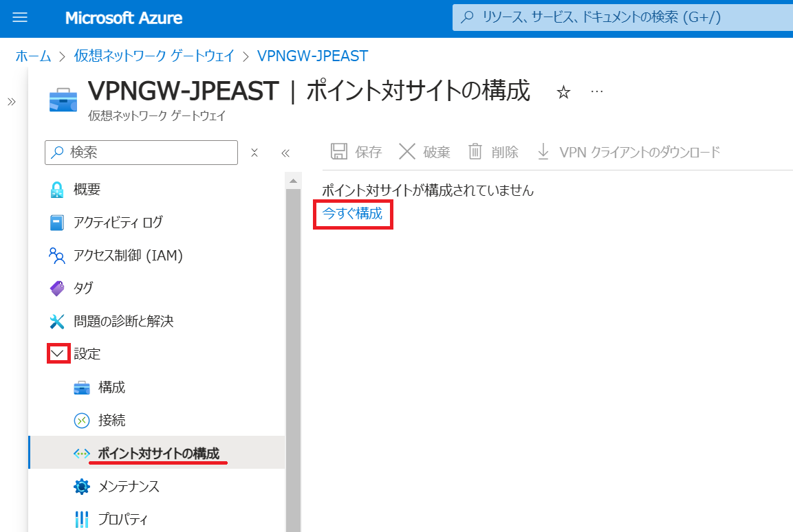Image resolution: width=793 pixels, height=532 pixels.
Task: Open the more options ellipsis by title
Action: tap(597, 92)
